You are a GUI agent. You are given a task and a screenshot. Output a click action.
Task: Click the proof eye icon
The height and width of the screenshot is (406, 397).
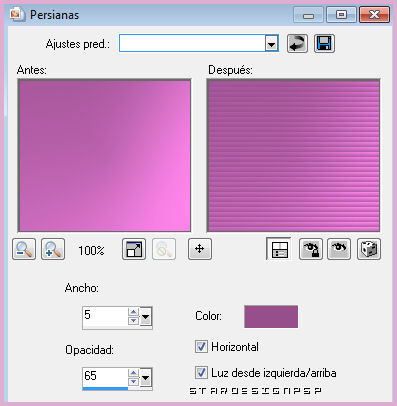[x=339, y=249]
